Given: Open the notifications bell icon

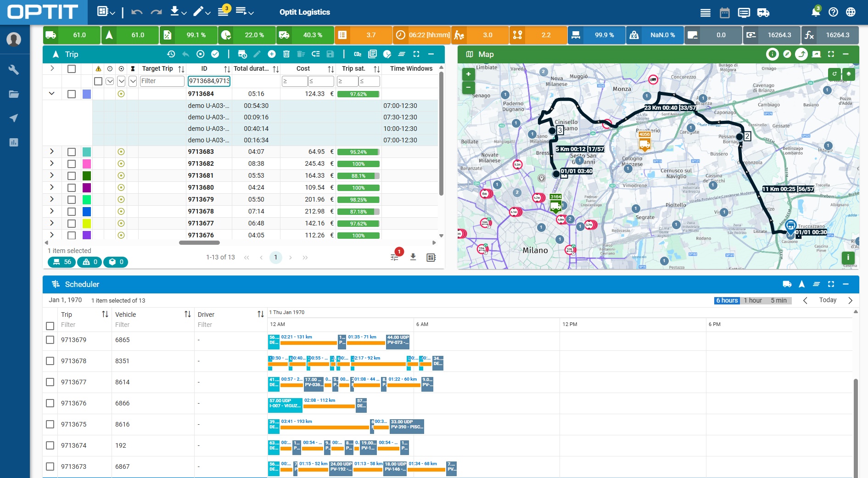Looking at the screenshot, I should [816, 12].
